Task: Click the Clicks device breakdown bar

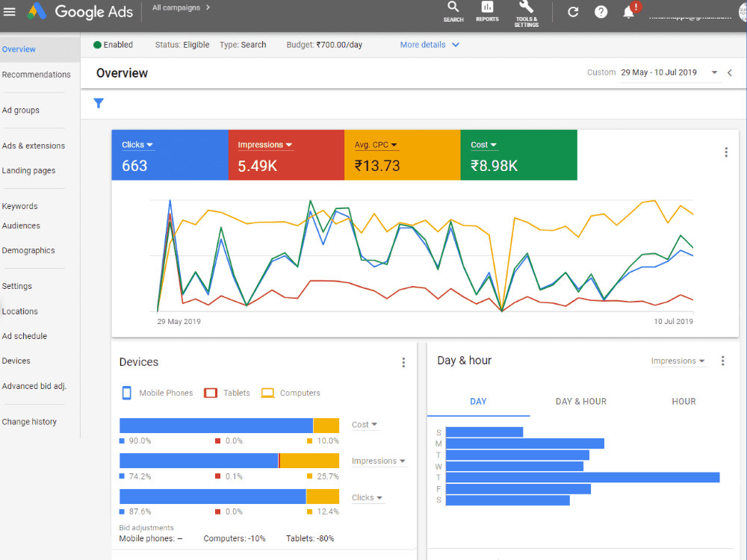Action: [229, 497]
